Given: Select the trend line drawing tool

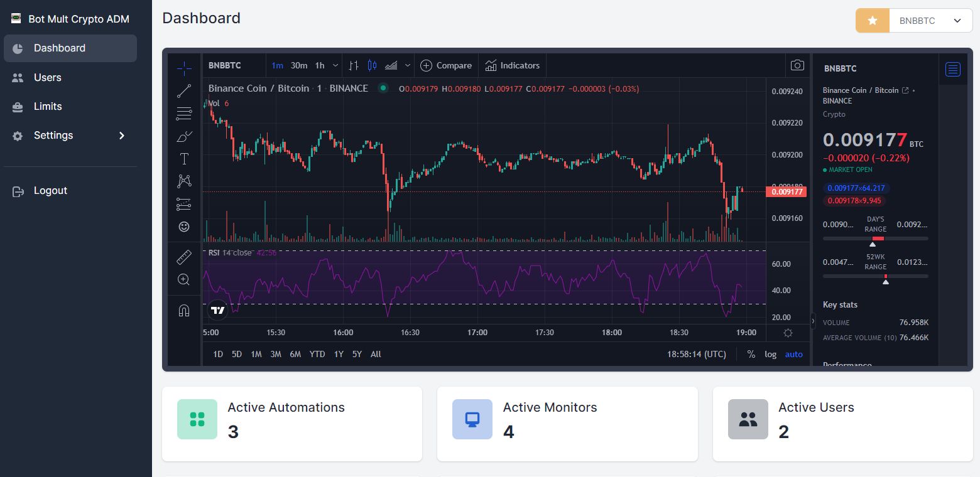Looking at the screenshot, I should 184,91.
